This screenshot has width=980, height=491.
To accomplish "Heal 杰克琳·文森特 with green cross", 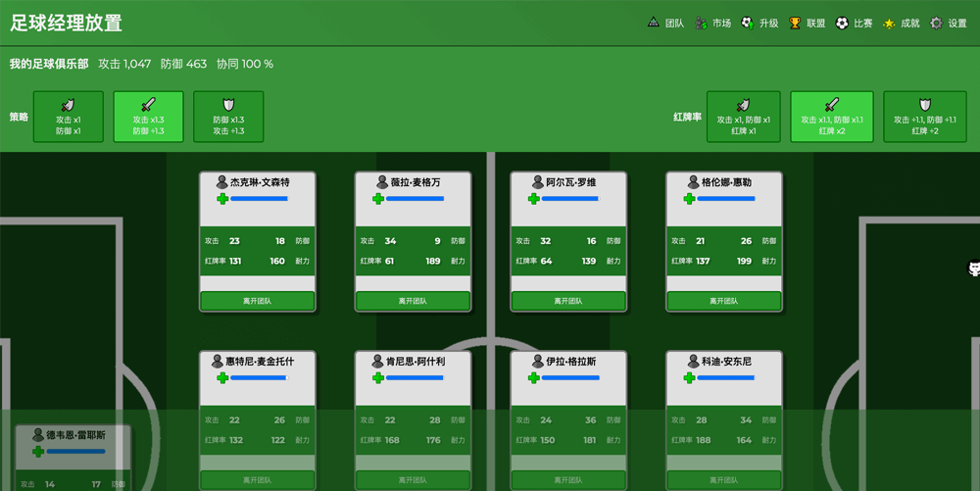I will [222, 199].
